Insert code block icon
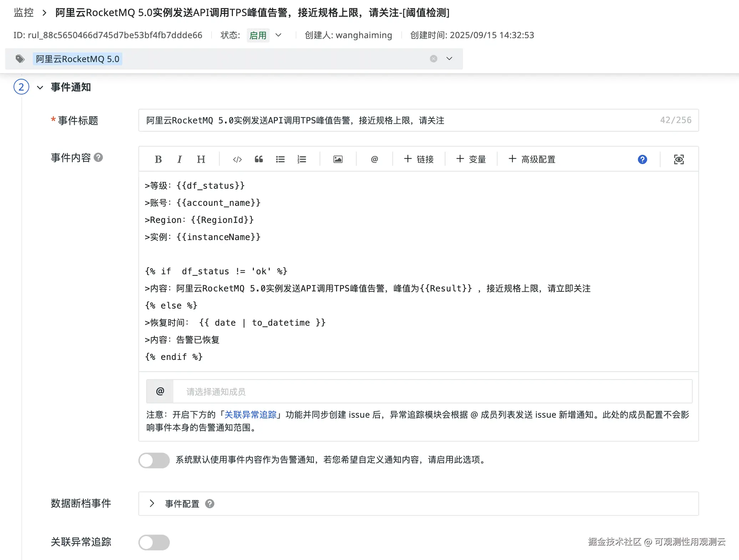The height and width of the screenshot is (560, 739). tap(237, 159)
